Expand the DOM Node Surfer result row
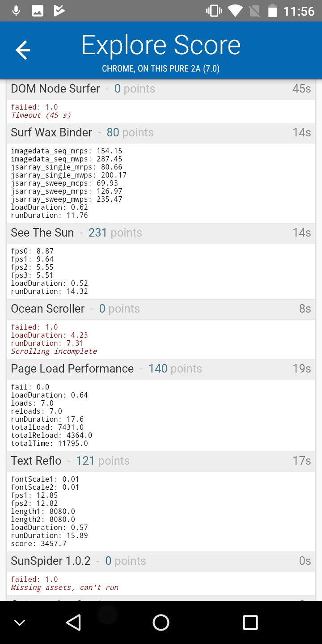322x644 pixels. (x=161, y=89)
